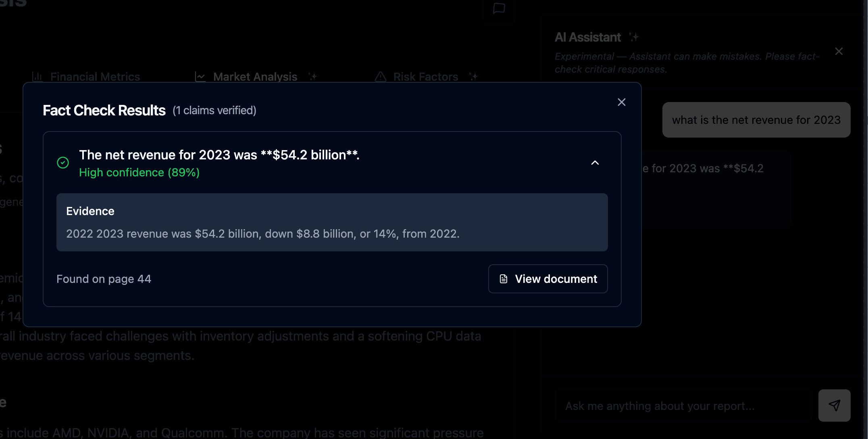Click line chart icon of Market Analysis
Screen dimensions: 868x439
(x=200, y=77)
